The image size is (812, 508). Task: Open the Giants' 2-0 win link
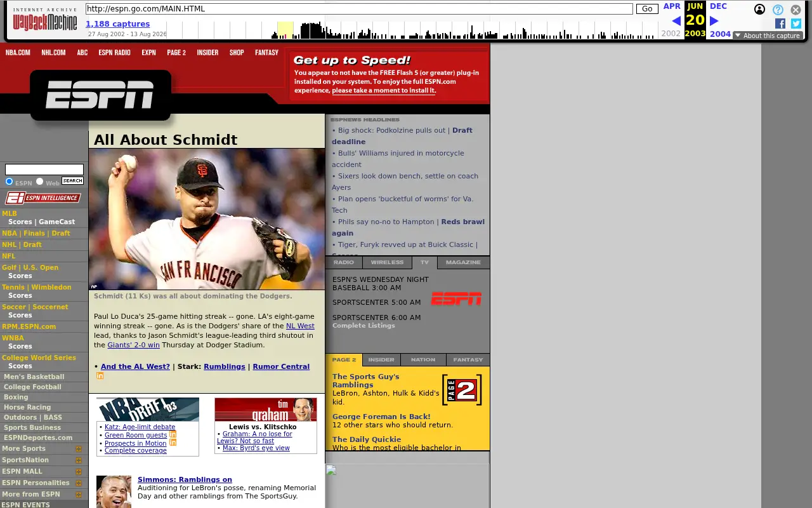(x=133, y=345)
